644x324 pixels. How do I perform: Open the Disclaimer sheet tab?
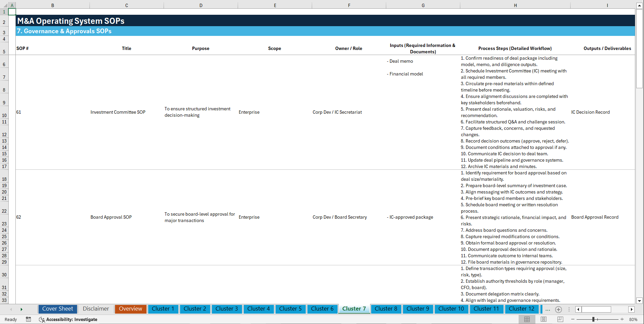(96, 309)
